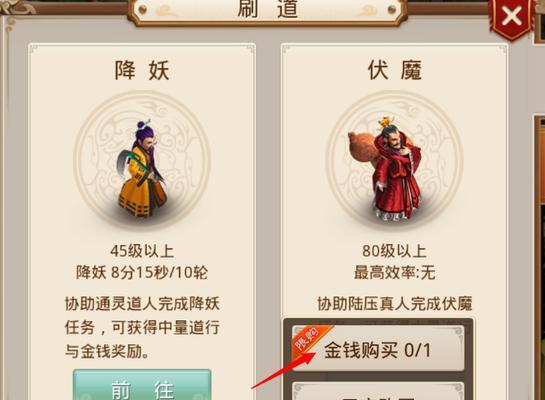Click the 最高效率:无 label
Viewport: 545px width, 400px height.
tap(394, 272)
